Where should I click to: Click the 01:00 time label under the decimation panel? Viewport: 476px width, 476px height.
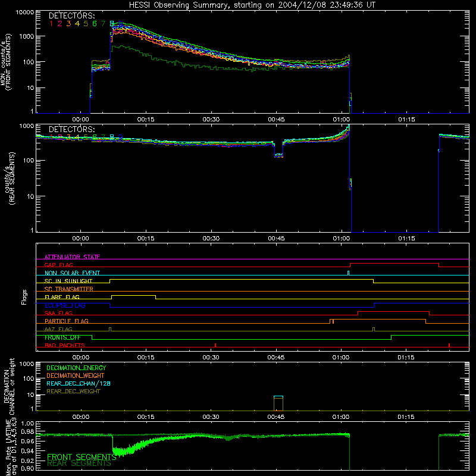[x=341, y=417]
